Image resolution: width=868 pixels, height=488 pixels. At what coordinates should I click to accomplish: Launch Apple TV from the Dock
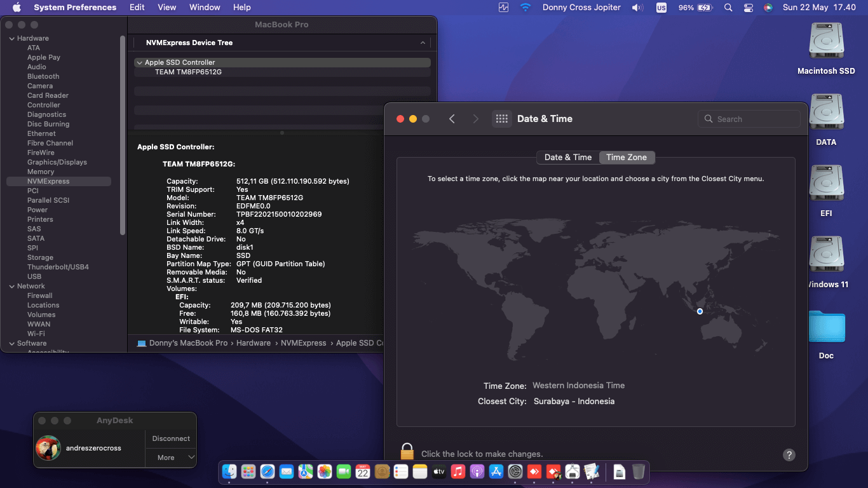(439, 471)
